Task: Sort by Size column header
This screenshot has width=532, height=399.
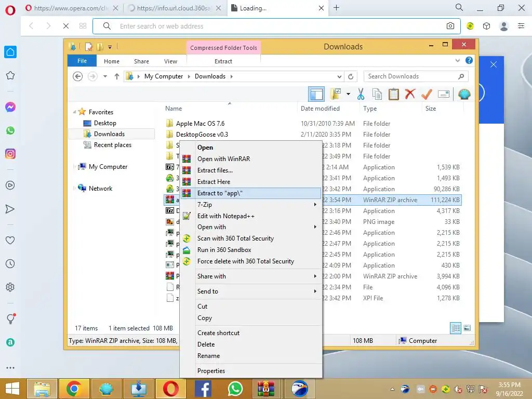Action: click(431, 109)
